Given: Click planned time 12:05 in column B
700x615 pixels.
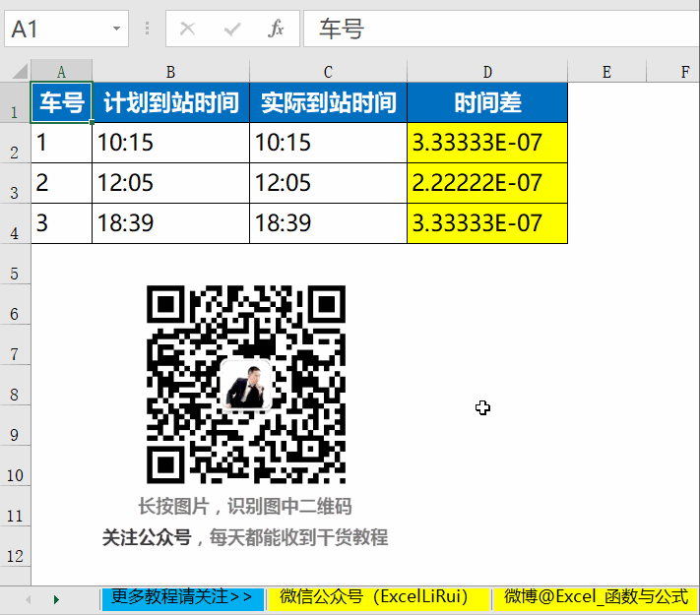Looking at the screenshot, I should [x=171, y=183].
